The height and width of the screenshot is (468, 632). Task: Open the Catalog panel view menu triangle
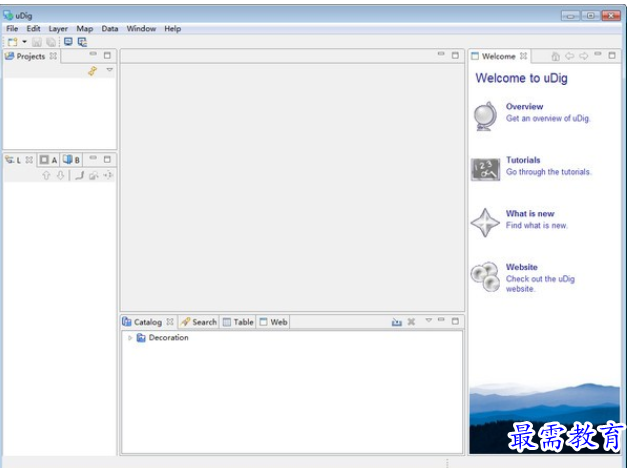click(428, 320)
